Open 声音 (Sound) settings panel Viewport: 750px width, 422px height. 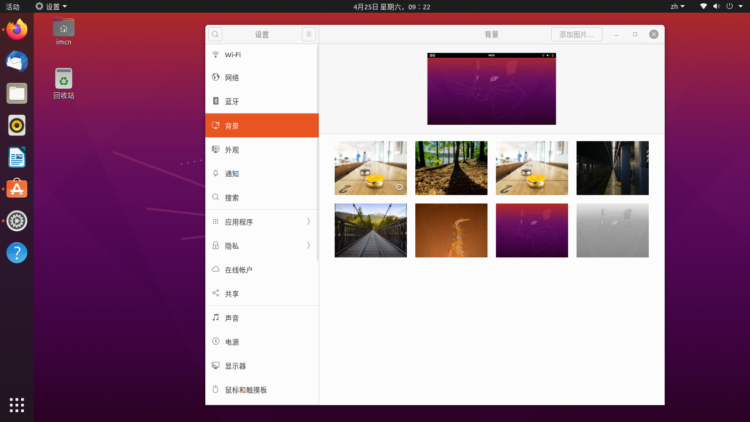tap(232, 318)
